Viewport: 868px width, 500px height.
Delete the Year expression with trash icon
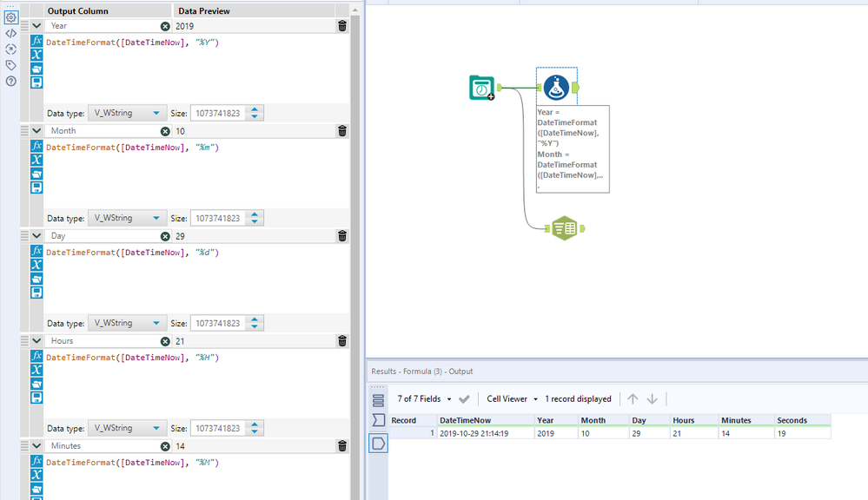pos(342,26)
